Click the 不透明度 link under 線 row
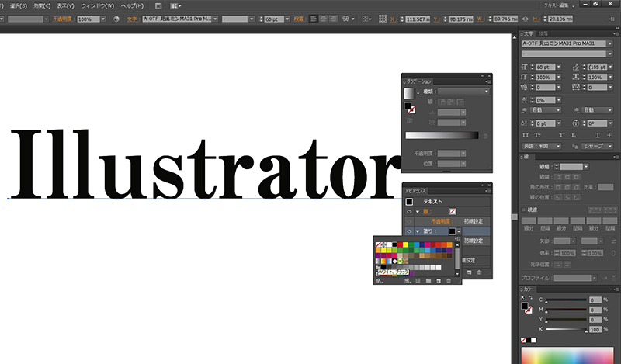This screenshot has width=621, height=364. coord(442,221)
